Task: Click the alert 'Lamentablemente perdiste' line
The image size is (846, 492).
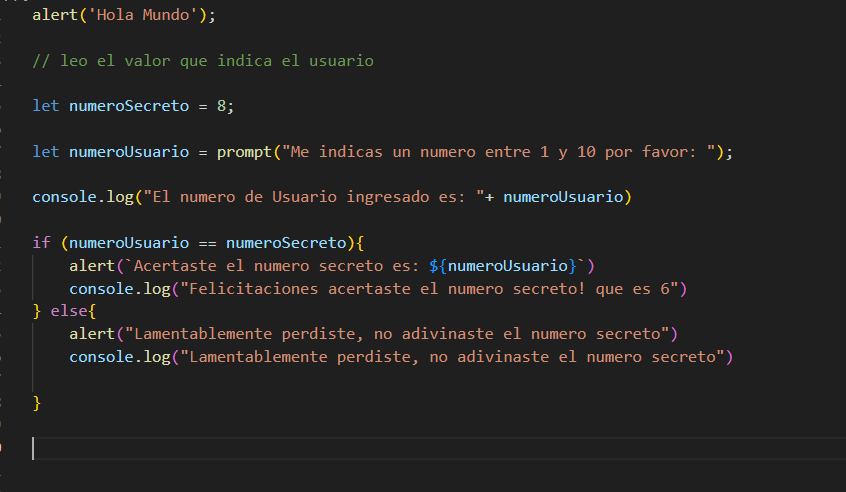Action: [x=373, y=334]
